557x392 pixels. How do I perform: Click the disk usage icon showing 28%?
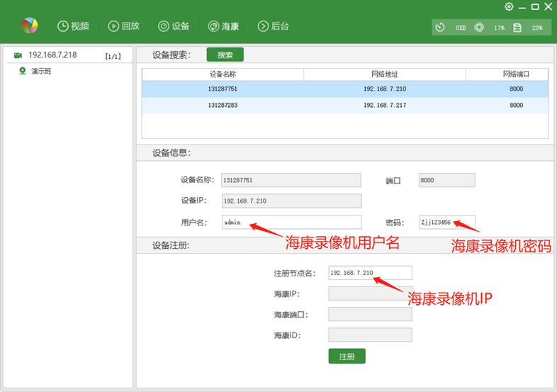tap(517, 28)
